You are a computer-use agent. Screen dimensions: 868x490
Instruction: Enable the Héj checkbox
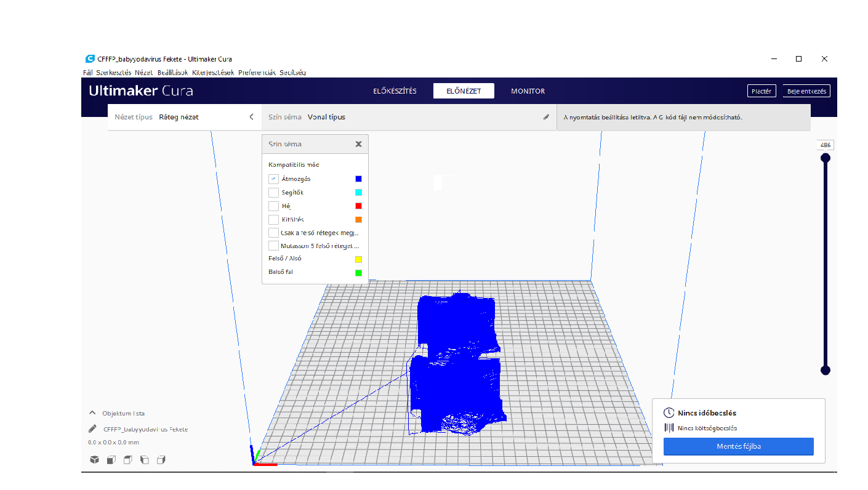(x=273, y=206)
